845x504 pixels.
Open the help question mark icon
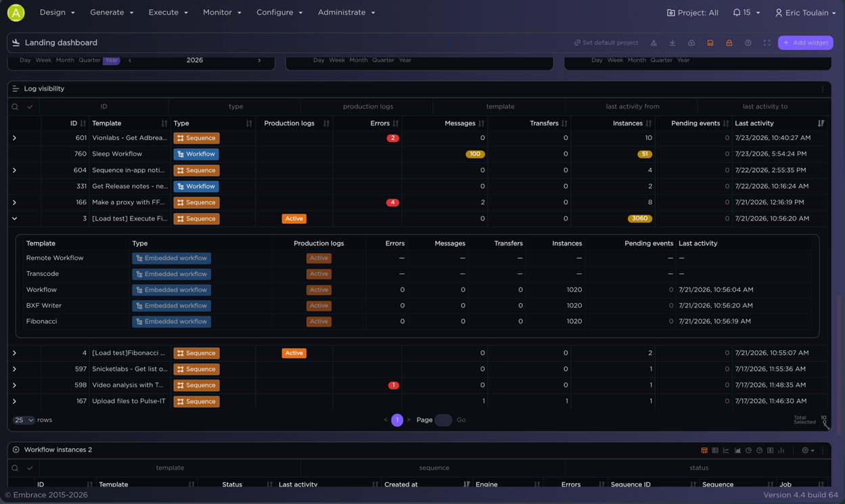[x=748, y=43]
